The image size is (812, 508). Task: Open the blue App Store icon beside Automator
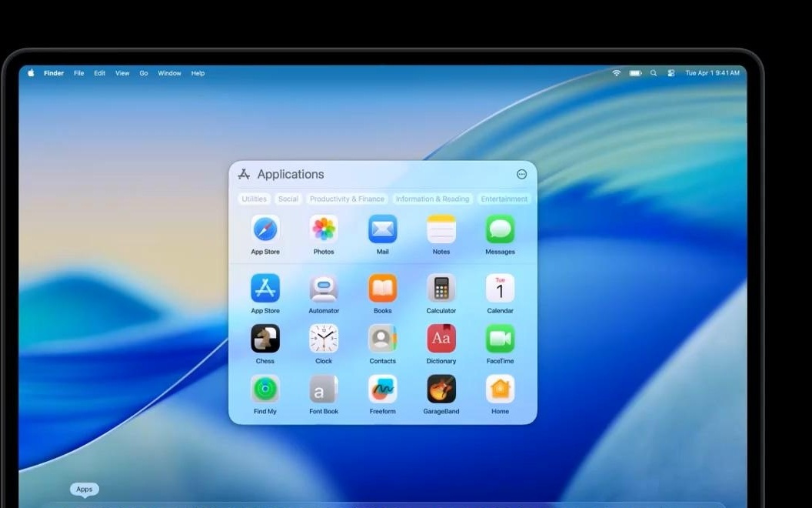tap(265, 288)
